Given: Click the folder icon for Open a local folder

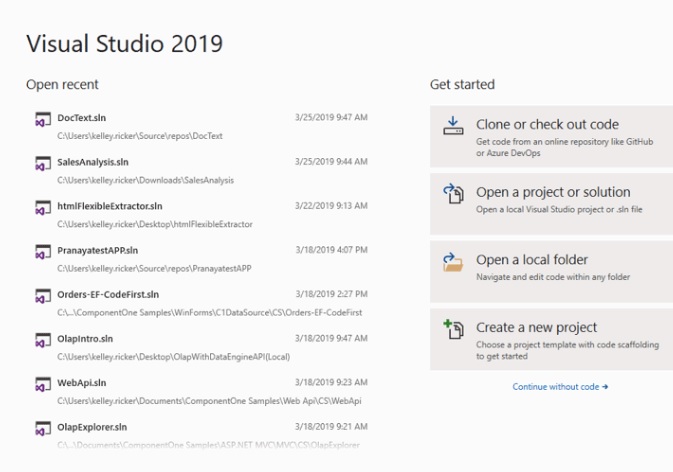Looking at the screenshot, I should (x=453, y=262).
